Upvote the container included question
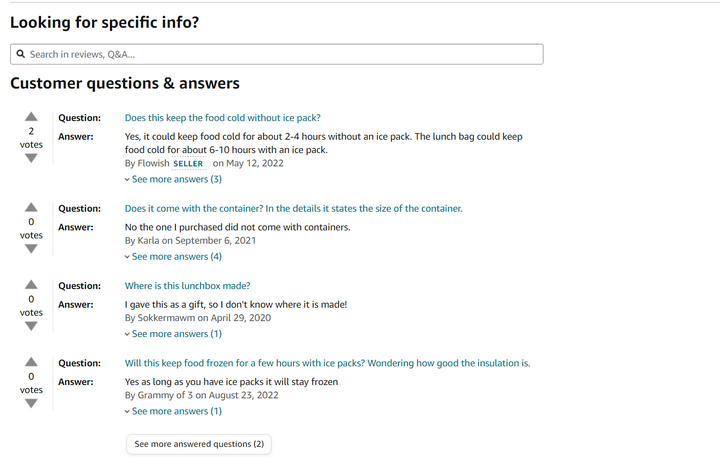Viewport: 720px width, 457px height. (31, 207)
